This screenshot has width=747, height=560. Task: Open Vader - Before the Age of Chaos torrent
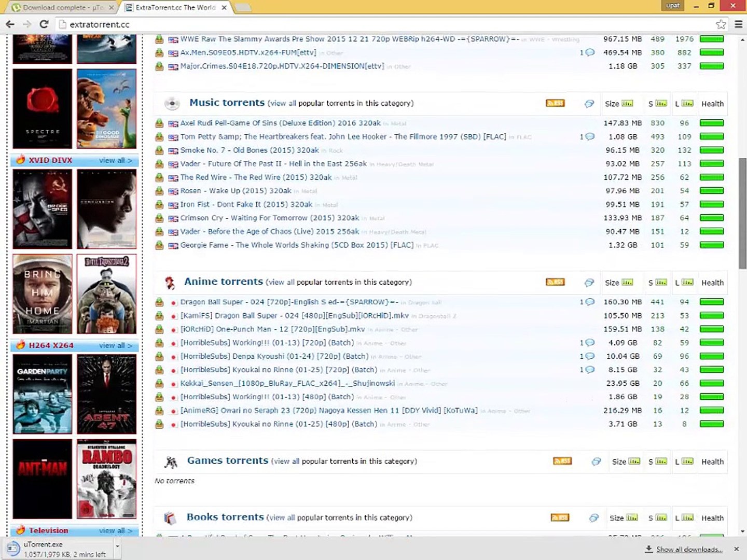tap(270, 232)
